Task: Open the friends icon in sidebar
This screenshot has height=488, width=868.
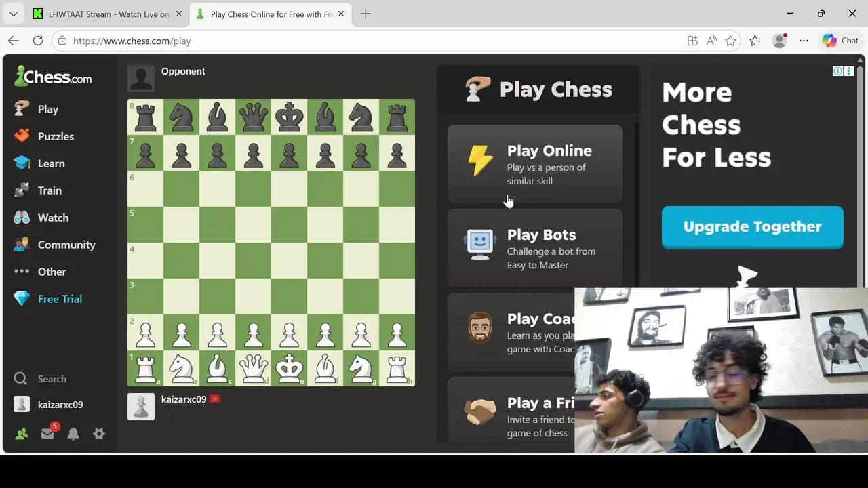Action: coord(22,434)
